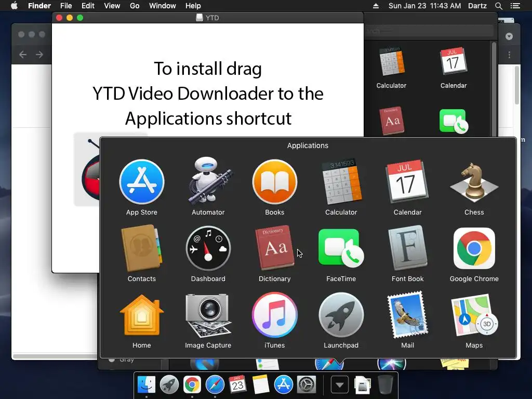
Task: Open App Store in the Applications stack
Action: tap(142, 182)
